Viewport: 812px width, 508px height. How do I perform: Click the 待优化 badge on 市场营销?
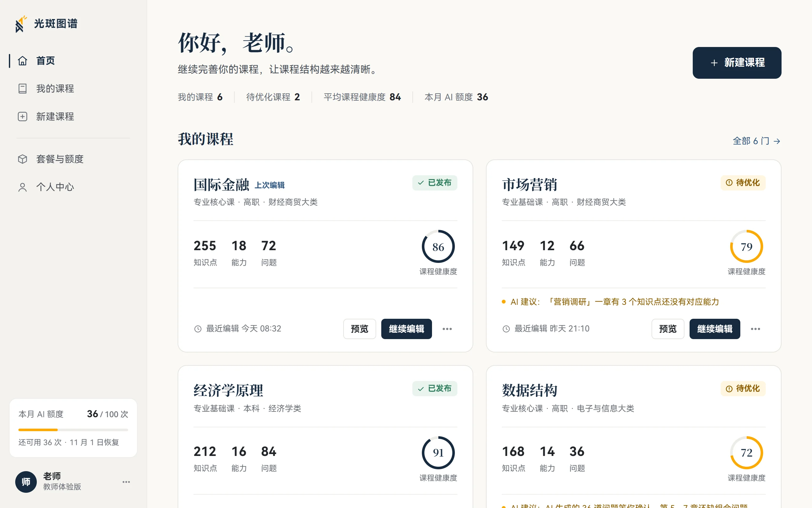pos(743,183)
